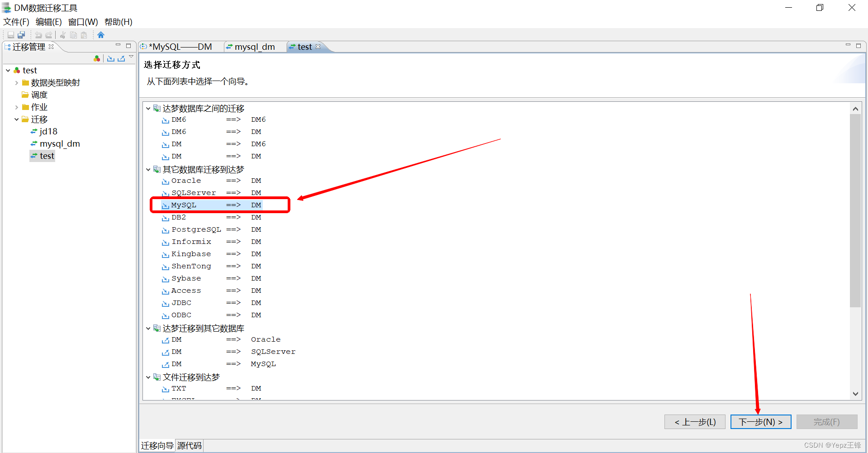
Task: Open the 编辑(E) menu
Action: (x=48, y=22)
